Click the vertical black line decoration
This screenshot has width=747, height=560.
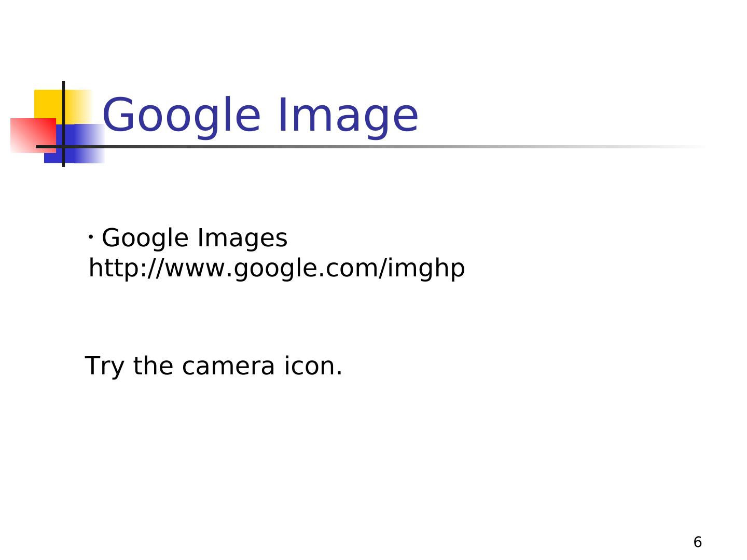(x=64, y=123)
